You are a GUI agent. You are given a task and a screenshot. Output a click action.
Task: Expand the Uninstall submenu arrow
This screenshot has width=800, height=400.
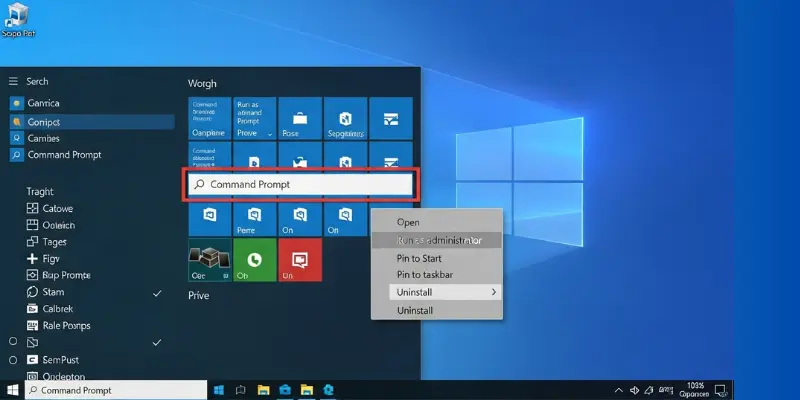[492, 292]
